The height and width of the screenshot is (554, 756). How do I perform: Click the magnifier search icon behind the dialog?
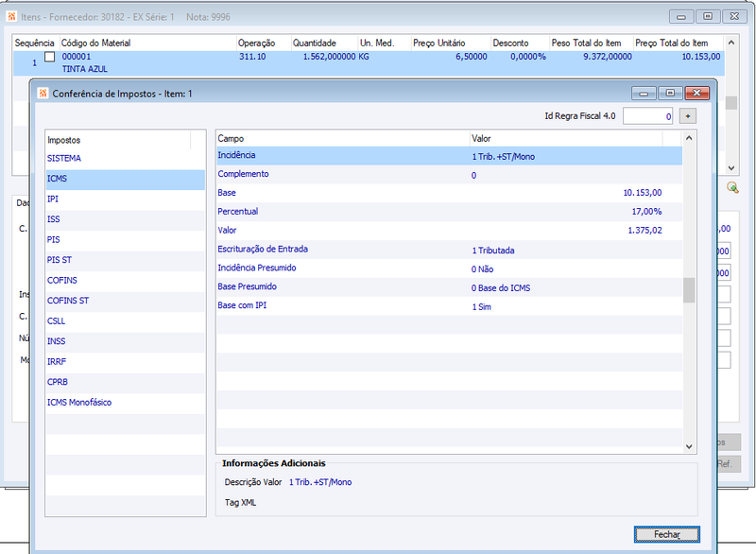(x=733, y=187)
